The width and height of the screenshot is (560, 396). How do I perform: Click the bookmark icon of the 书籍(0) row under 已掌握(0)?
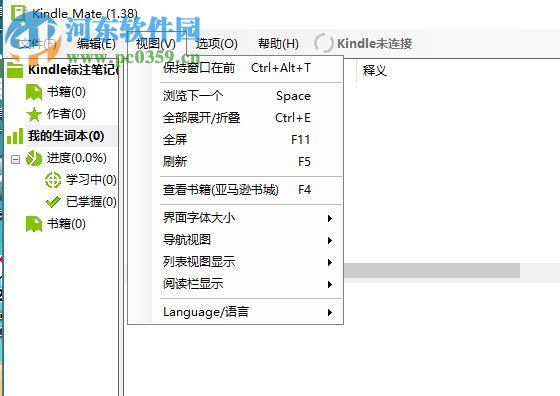click(x=34, y=224)
